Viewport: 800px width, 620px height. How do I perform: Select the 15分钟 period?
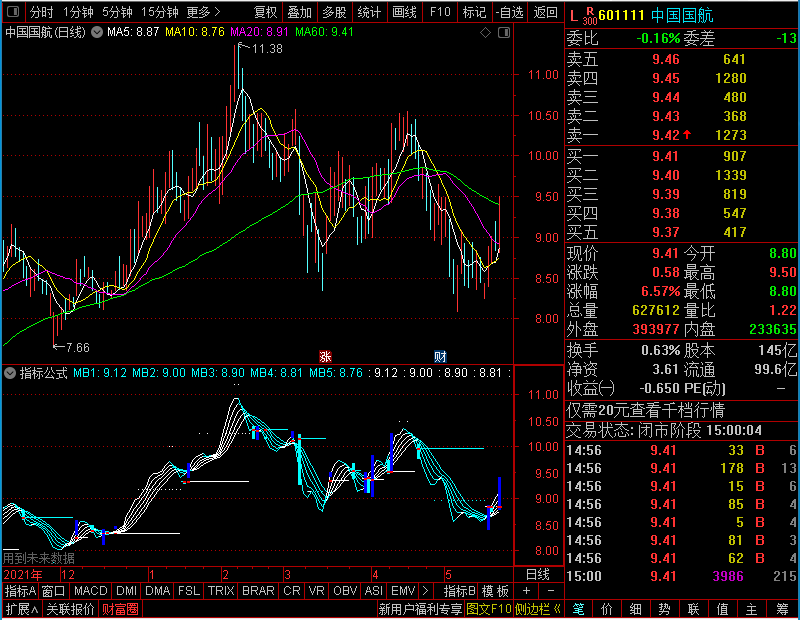coord(159,12)
